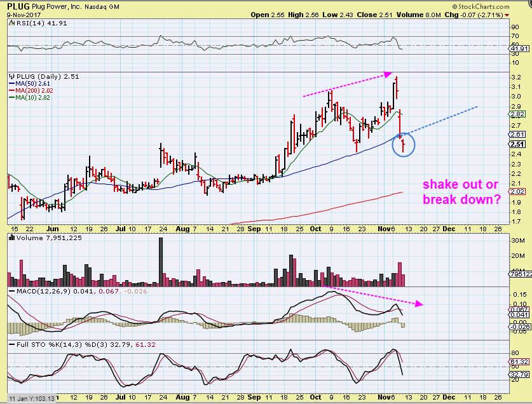Screen dimensions: 532x404
Task: Click the 2.02 price axis tag
Action: [518, 192]
